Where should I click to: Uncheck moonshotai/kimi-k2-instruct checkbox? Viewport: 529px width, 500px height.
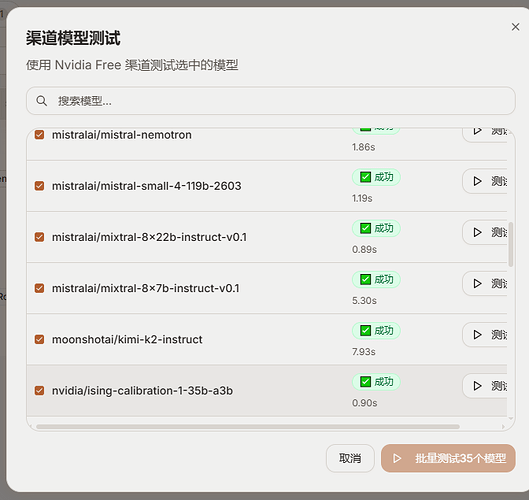click(x=39, y=339)
